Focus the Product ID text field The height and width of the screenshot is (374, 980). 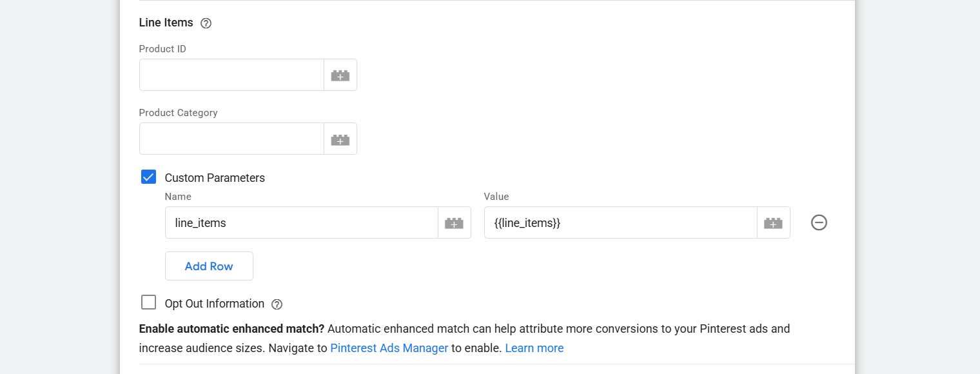(x=231, y=75)
